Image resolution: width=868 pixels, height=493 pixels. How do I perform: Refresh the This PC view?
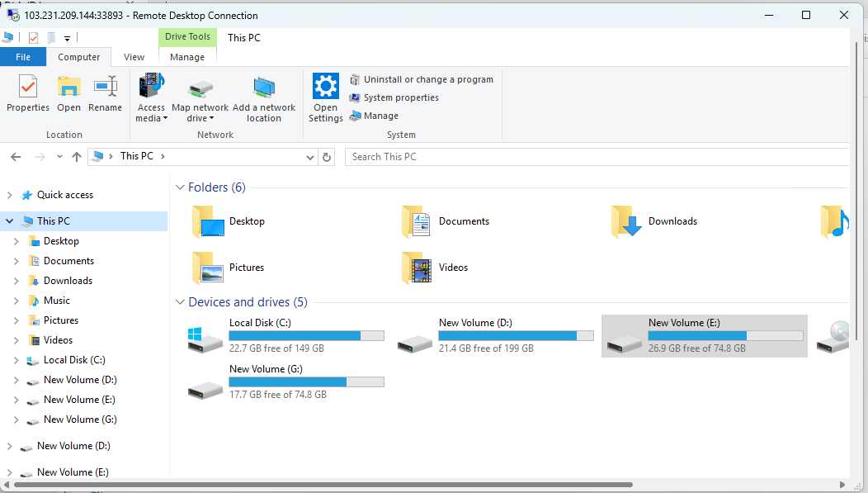[327, 157]
